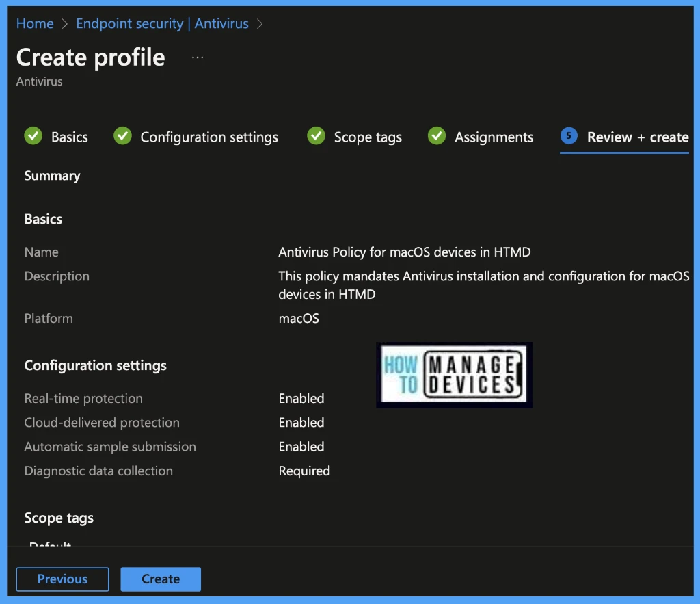This screenshot has width=700, height=604.
Task: Click the green checkmark beside Scope tags
Action: 316,136
